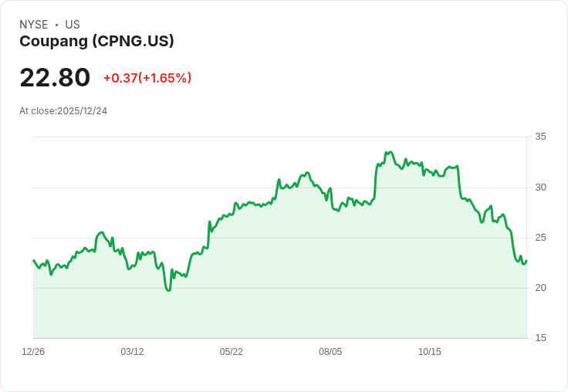Click the 30 label on the price axis

point(540,188)
